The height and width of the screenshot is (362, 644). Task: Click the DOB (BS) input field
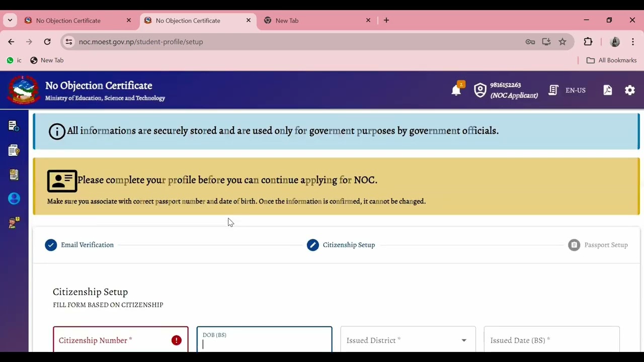[x=265, y=340]
